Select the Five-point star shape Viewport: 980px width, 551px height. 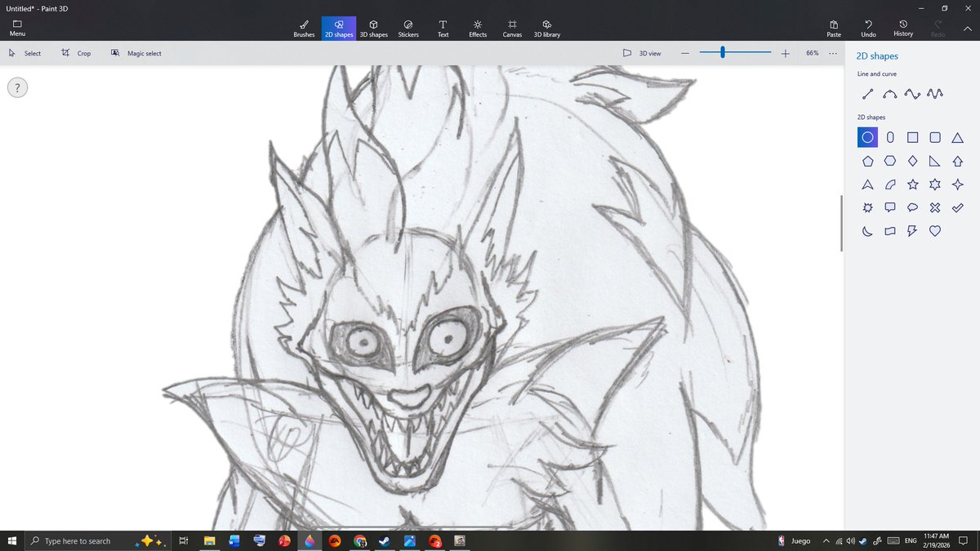pyautogui.click(x=913, y=184)
